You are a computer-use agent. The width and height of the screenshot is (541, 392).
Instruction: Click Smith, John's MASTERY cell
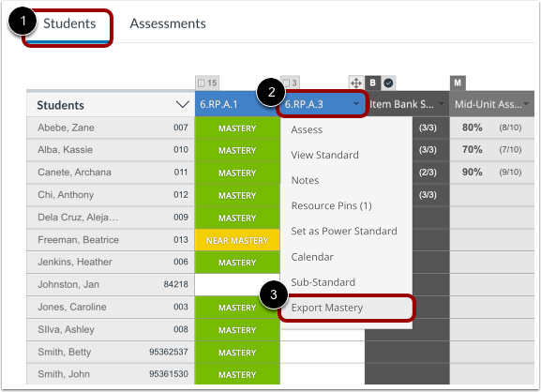click(x=237, y=374)
